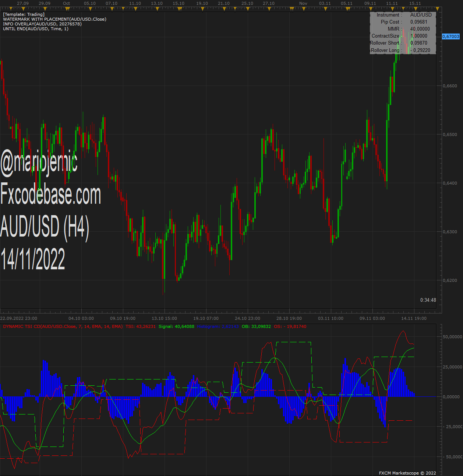Viewport: 463px width, 476px height.
Task: Click the Pip Cost value 0,09681
Action: 419,22
